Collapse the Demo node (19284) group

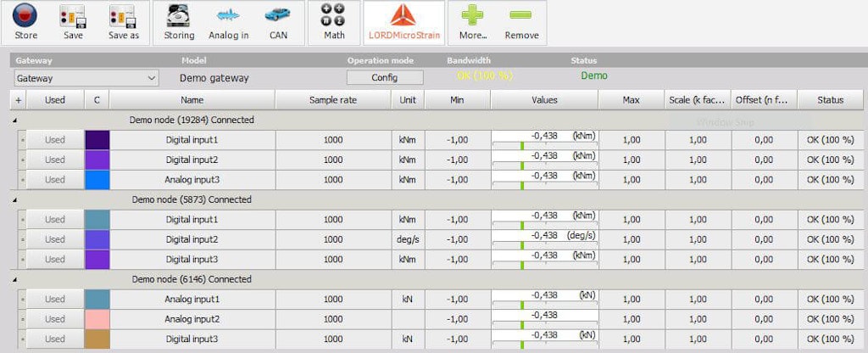[15, 120]
